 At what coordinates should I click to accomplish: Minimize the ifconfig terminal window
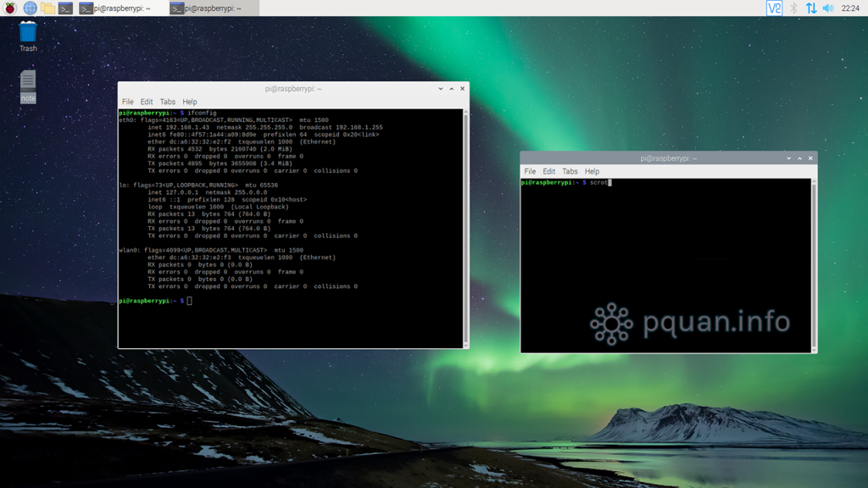point(441,88)
